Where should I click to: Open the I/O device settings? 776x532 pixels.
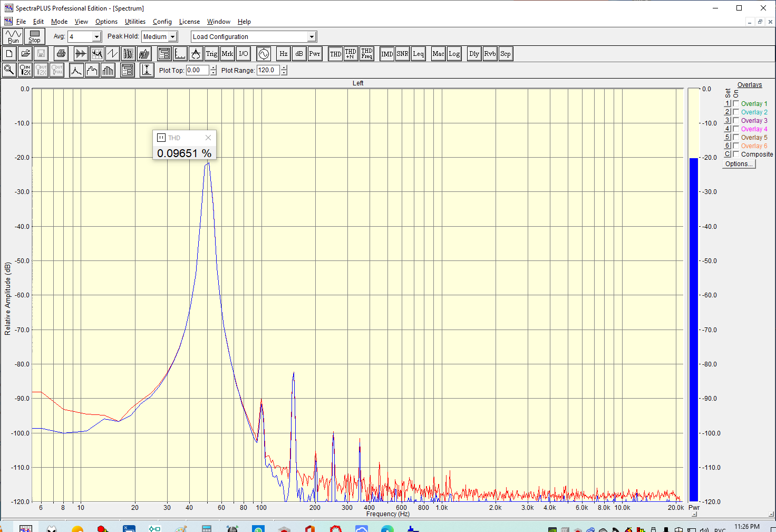pyautogui.click(x=243, y=54)
